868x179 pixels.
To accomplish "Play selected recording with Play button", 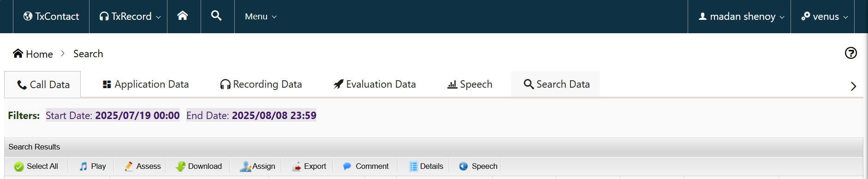I will point(93,166).
